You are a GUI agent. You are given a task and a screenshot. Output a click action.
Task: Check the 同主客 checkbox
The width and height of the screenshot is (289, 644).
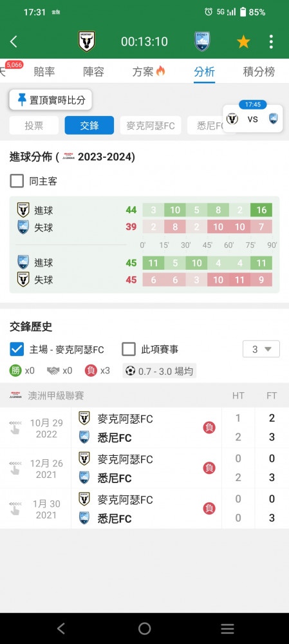coord(17,181)
